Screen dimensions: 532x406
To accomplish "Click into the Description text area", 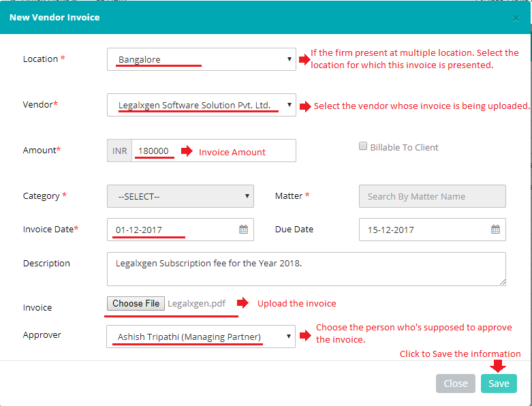I will [306, 268].
